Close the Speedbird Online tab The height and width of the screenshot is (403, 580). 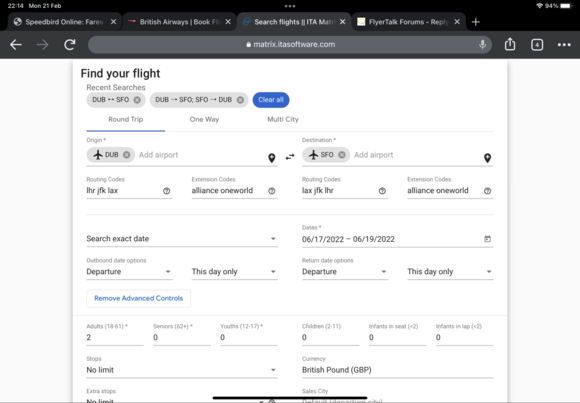point(114,22)
